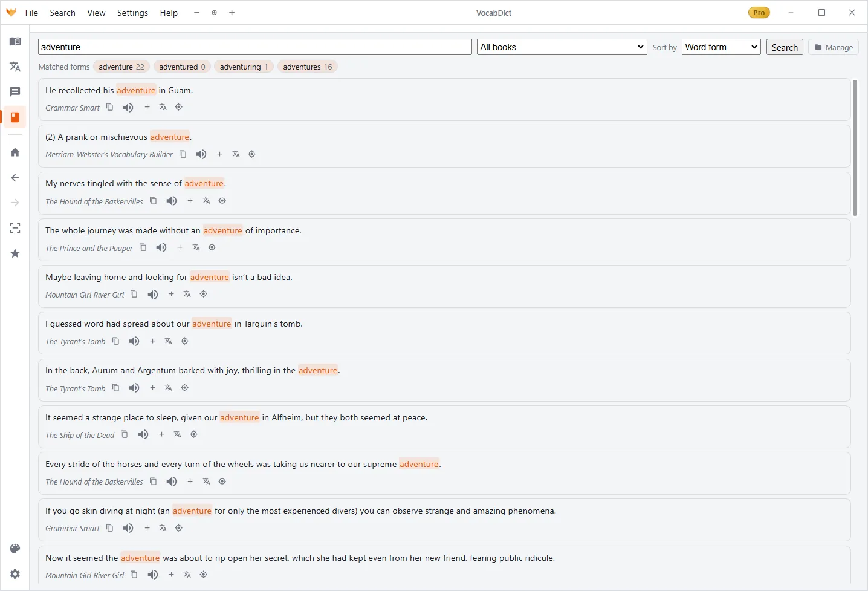Open favorites star in sidebar
Viewport: 868px width, 591px height.
point(15,253)
